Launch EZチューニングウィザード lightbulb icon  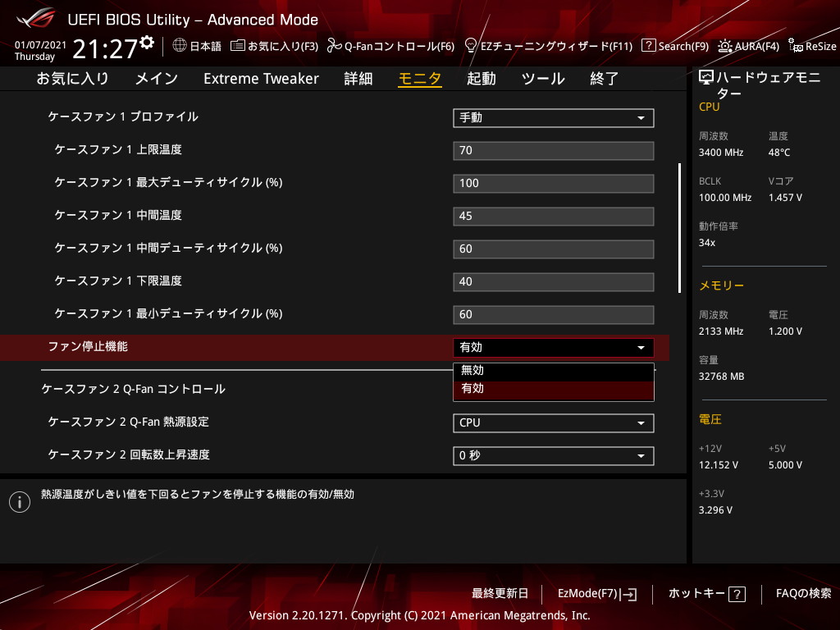click(470, 46)
